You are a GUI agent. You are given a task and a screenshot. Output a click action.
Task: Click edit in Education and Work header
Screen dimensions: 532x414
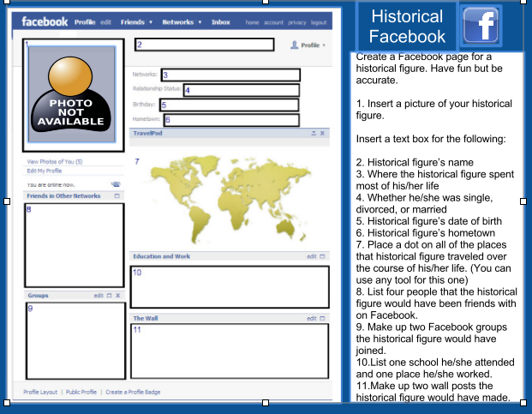(x=312, y=256)
